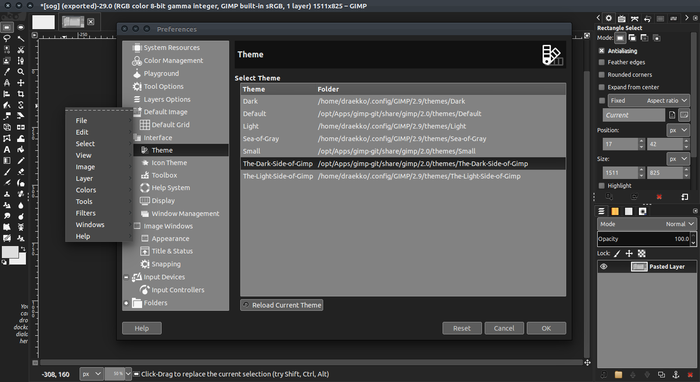Adjust the layer Opacity slider
The height and width of the screenshot is (382, 700).
pyautogui.click(x=644, y=239)
